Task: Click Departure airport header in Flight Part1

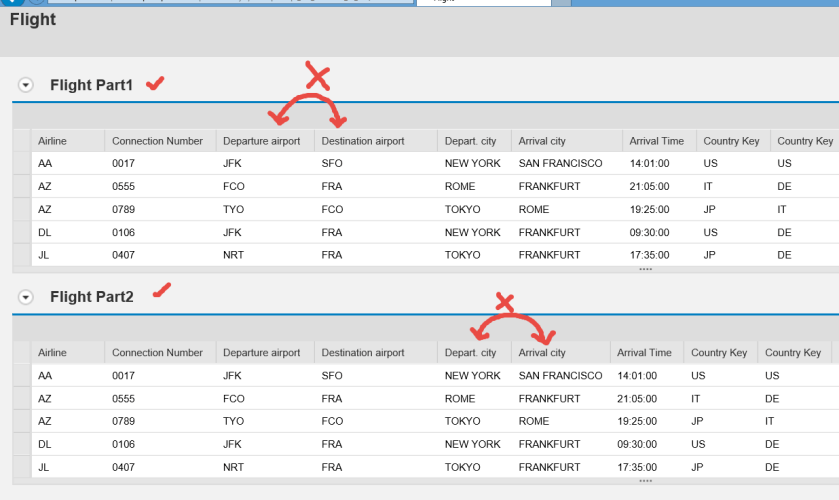Action: tap(261, 141)
